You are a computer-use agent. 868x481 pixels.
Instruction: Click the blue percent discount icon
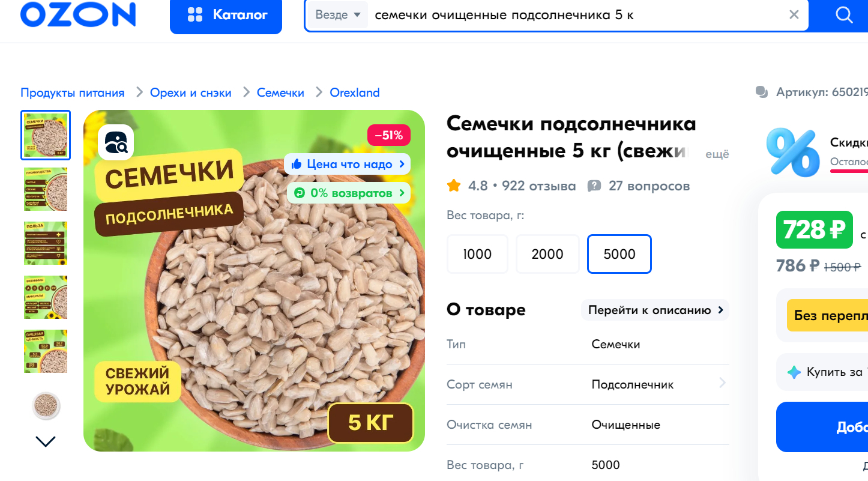pos(793,151)
